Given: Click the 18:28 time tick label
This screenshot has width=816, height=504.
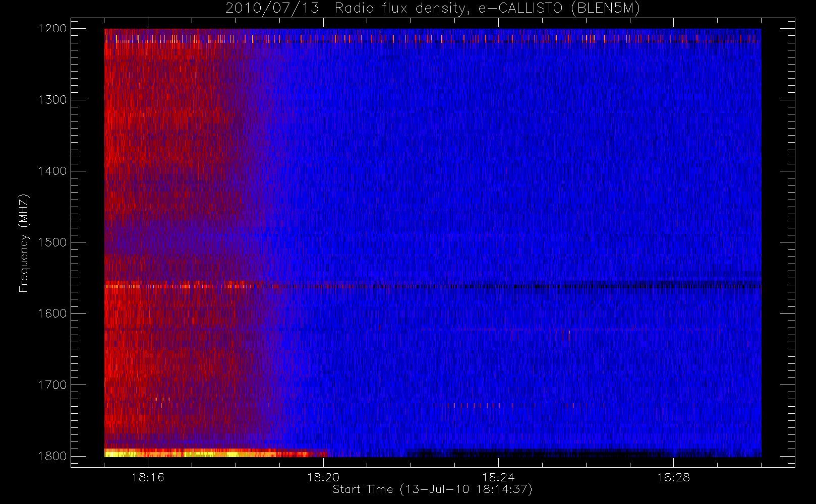Looking at the screenshot, I should click(674, 477).
